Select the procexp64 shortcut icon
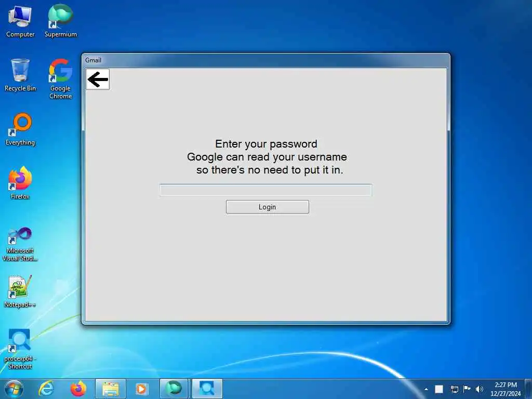This screenshot has height=399, width=532. tap(20, 349)
